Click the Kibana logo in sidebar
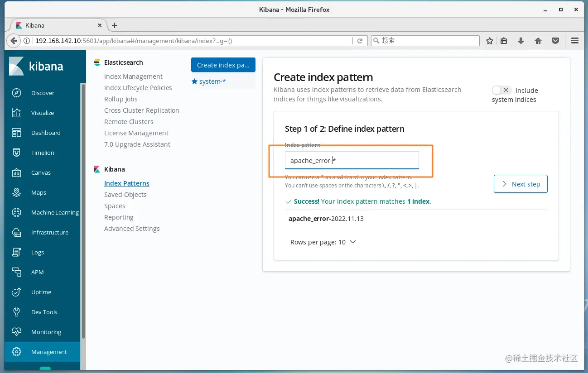This screenshot has width=588, height=373. [x=36, y=66]
